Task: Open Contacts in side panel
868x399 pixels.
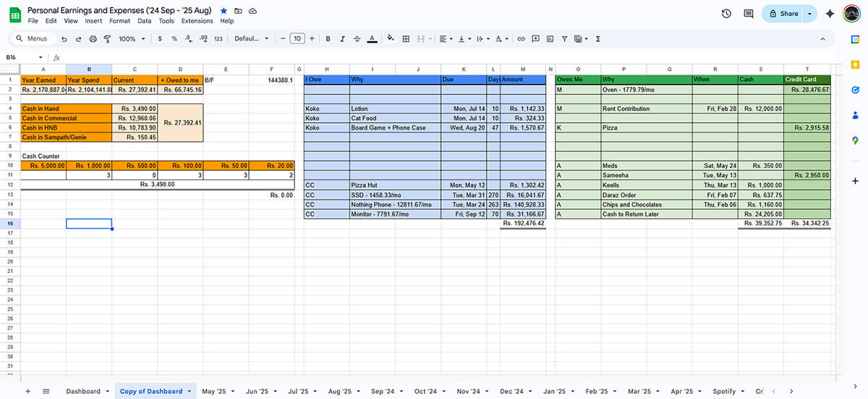Action: click(855, 114)
